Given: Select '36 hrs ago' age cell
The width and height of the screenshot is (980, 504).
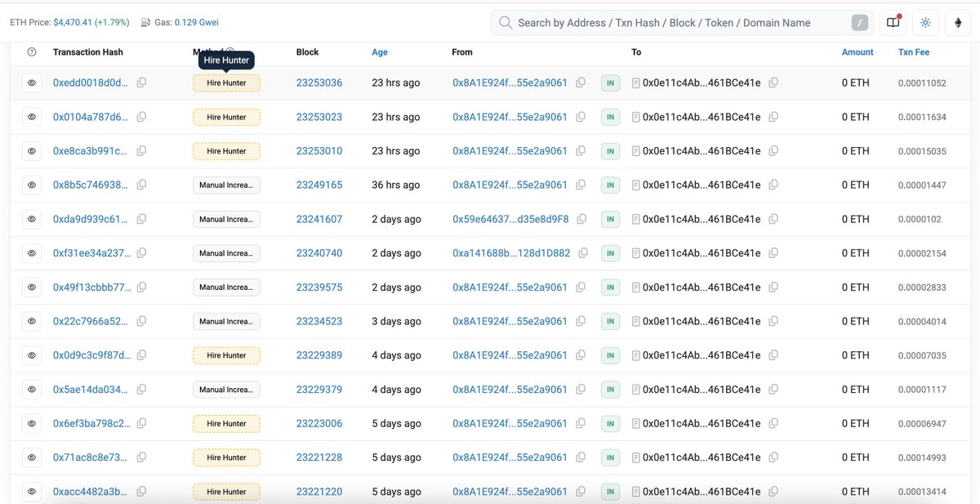Looking at the screenshot, I should coord(396,185).
